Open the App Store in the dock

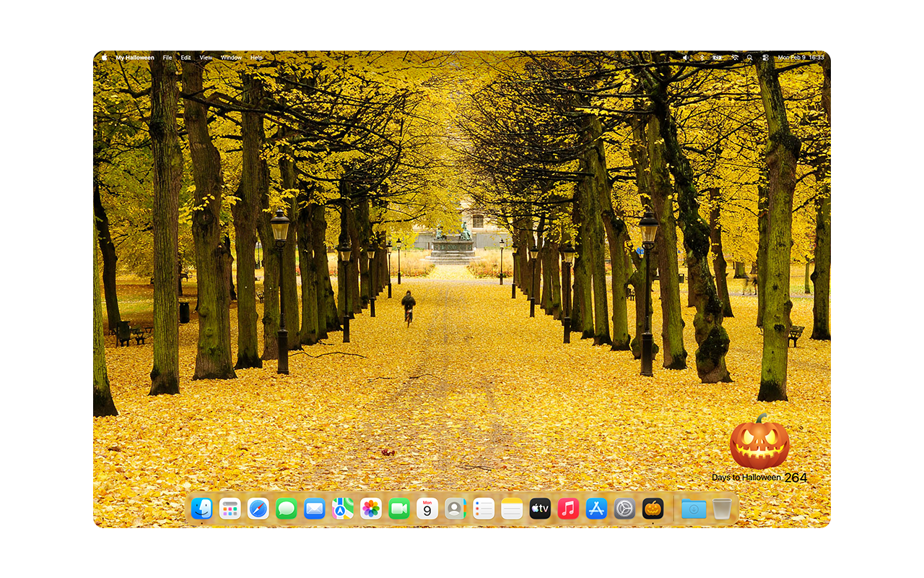(x=596, y=509)
